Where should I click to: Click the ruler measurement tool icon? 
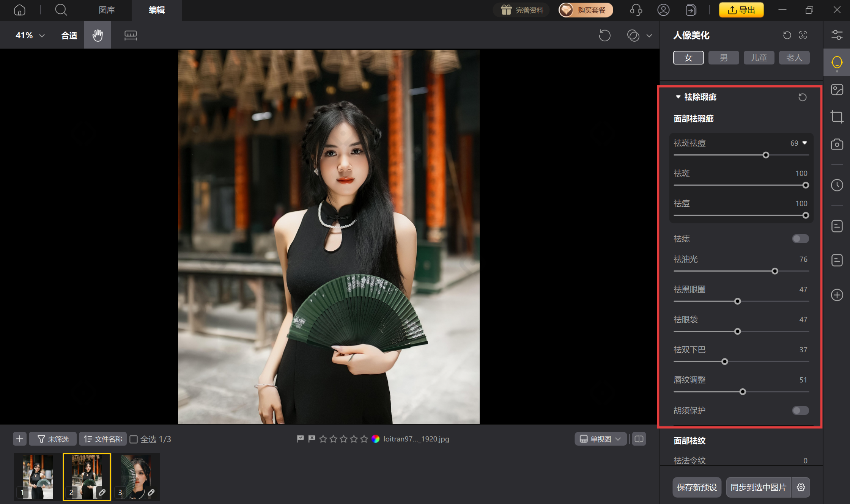pyautogui.click(x=131, y=35)
